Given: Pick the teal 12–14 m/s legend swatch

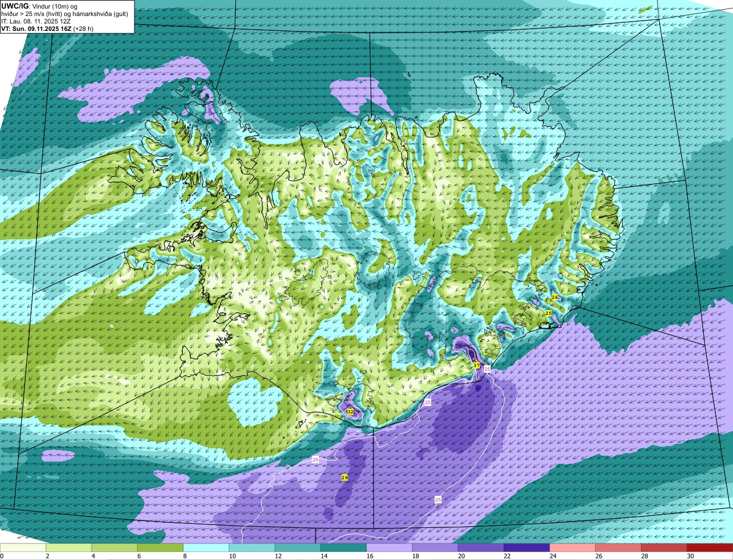Looking at the screenshot, I should 298,548.
